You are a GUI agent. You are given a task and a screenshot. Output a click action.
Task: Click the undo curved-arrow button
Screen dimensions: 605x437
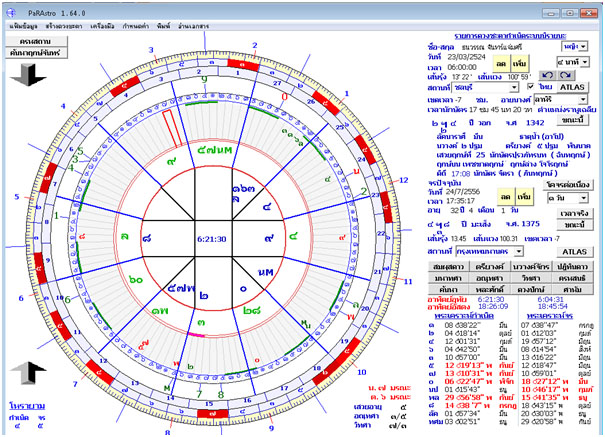(547, 75)
